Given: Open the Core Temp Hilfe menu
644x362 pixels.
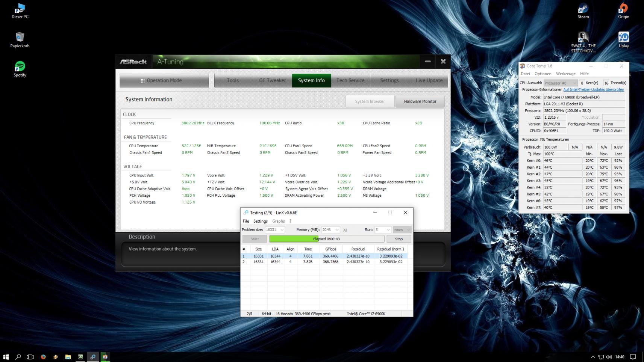Looking at the screenshot, I should point(585,74).
